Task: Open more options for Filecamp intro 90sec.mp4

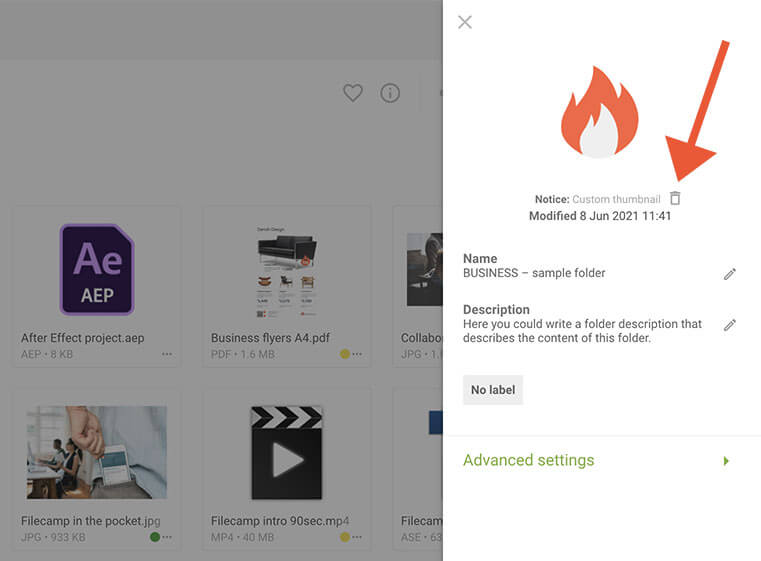Action: point(357,537)
